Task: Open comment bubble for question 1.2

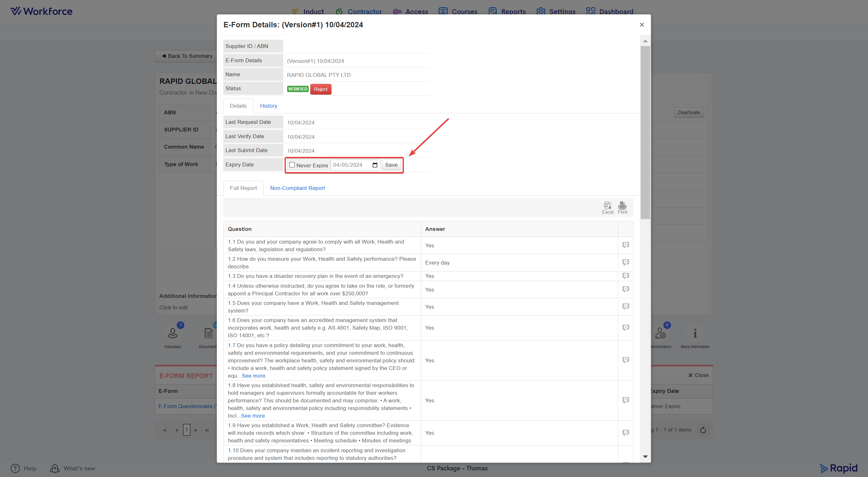Action: [x=625, y=262]
